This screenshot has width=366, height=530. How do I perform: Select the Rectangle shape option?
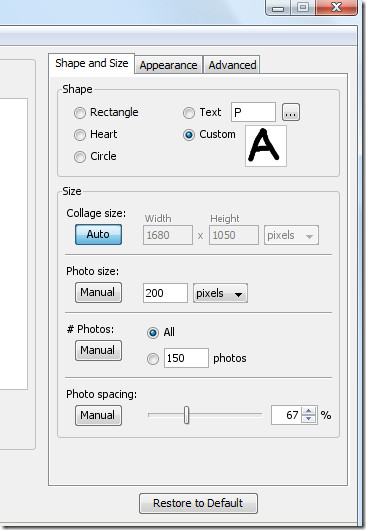tap(80, 113)
